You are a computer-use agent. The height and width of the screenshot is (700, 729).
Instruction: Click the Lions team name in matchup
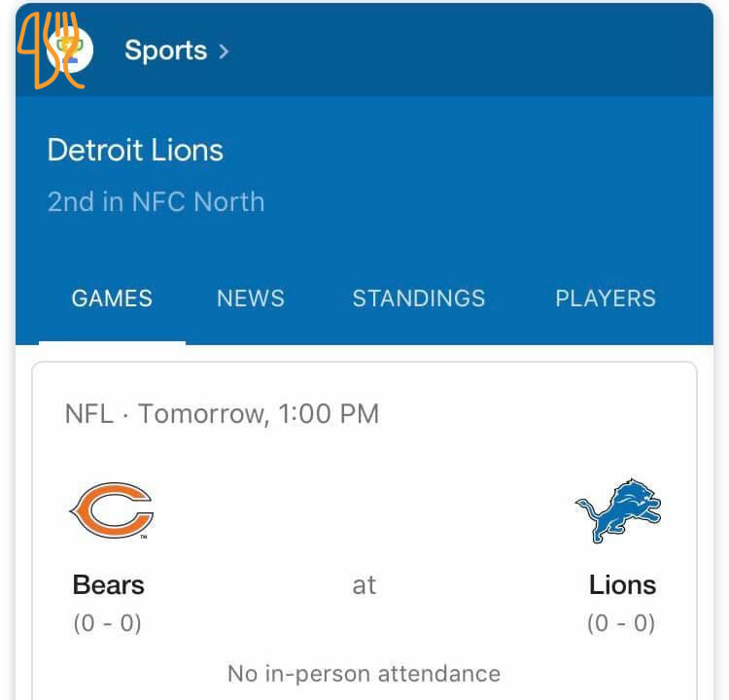[622, 585]
